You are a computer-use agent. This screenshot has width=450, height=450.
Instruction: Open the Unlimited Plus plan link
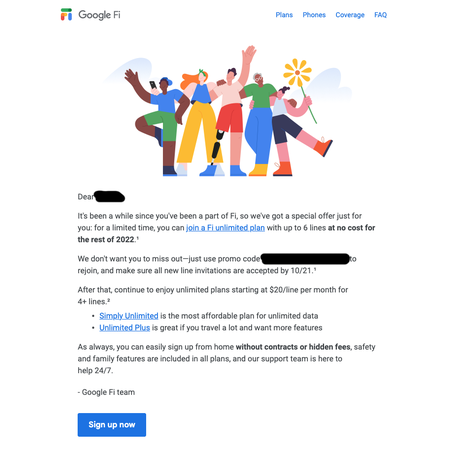point(124,328)
